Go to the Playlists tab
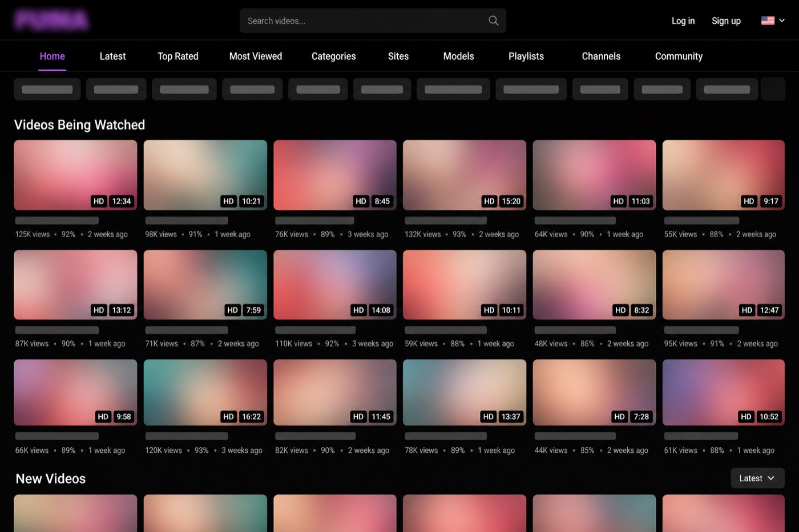This screenshot has width=799, height=532. coord(526,56)
